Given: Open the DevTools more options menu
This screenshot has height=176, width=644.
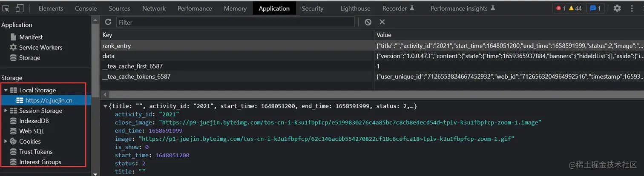Looking at the screenshot, I should (632, 9).
